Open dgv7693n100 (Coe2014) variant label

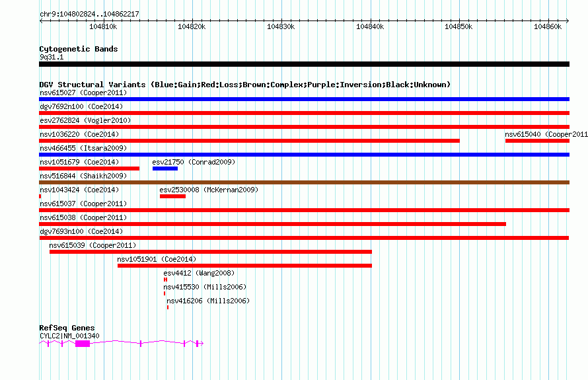[81, 231]
